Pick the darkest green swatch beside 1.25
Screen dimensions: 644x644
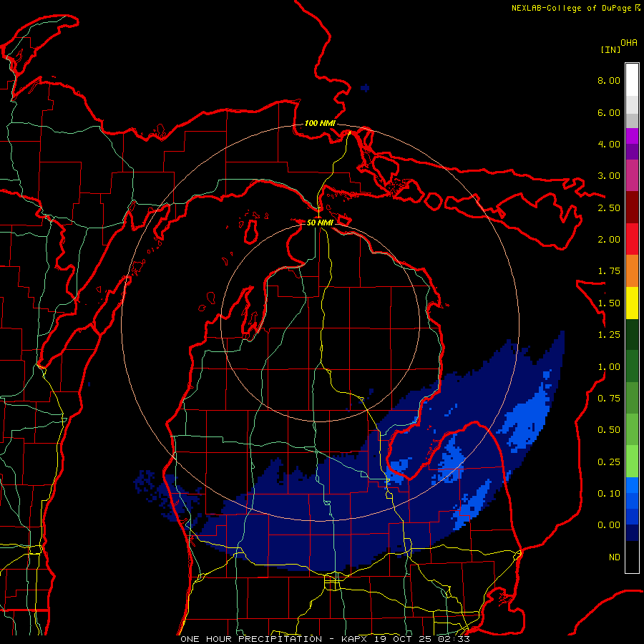(x=632, y=334)
